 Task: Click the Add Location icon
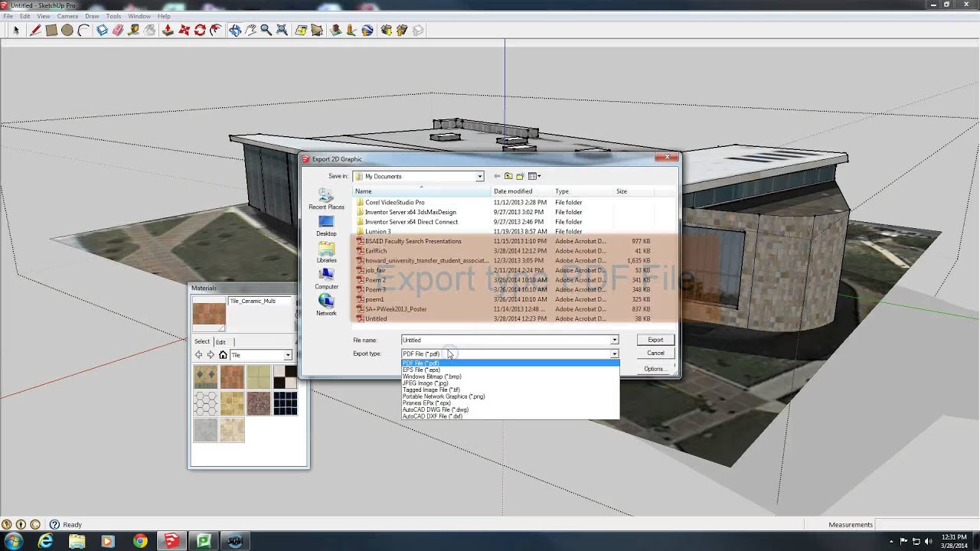coord(301,30)
